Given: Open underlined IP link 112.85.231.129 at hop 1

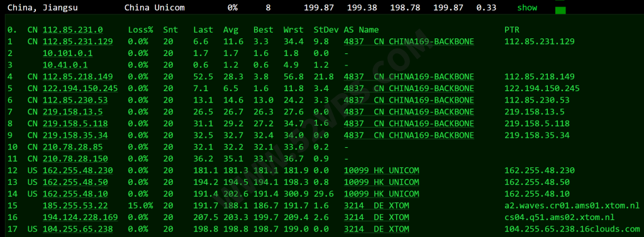Looking at the screenshot, I should point(78,41).
